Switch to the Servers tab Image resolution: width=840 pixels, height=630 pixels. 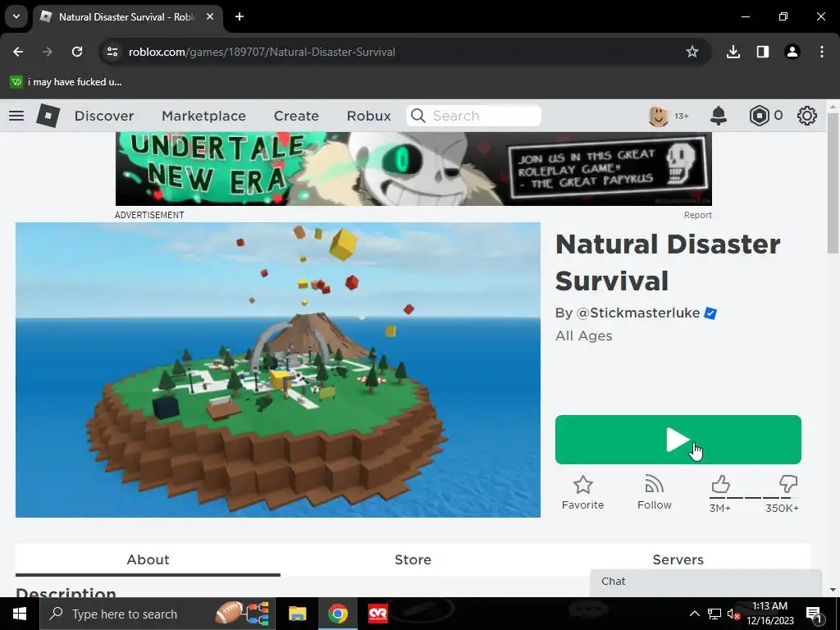(x=678, y=559)
